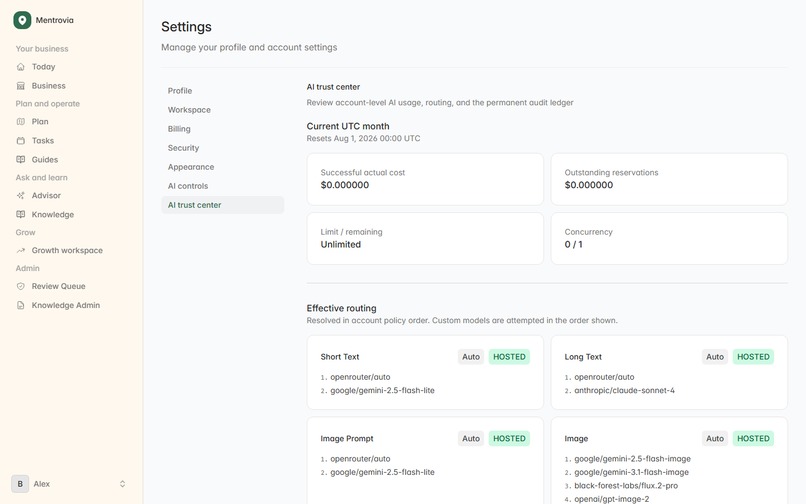Click openrouter/auto in the Long Text card
The height and width of the screenshot is (504, 806).
click(x=604, y=377)
